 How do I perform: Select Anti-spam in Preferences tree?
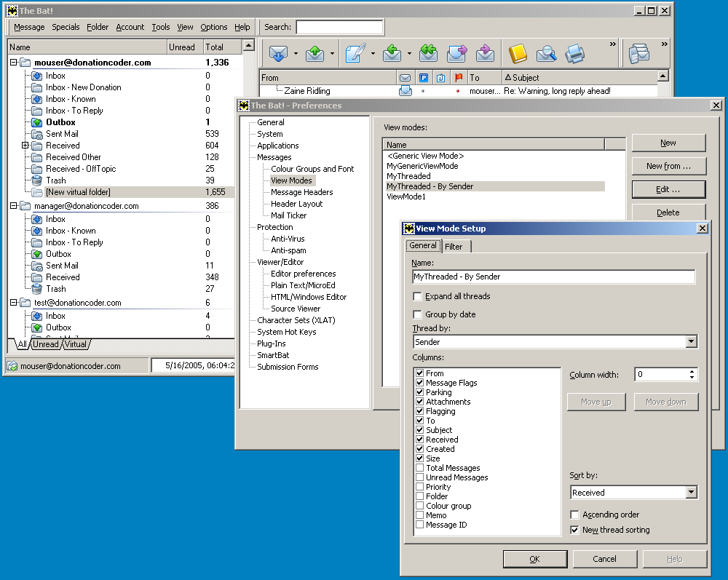pos(288,250)
